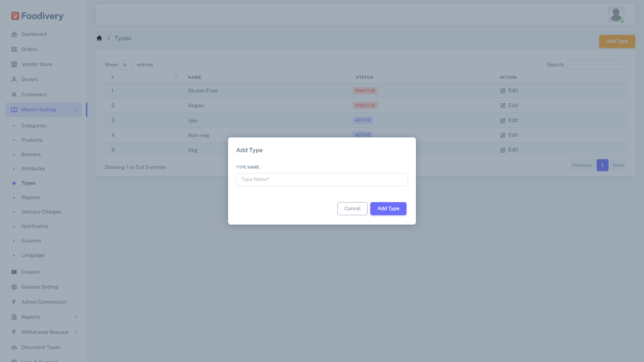This screenshot has height=362, width=644.
Task: Open the Regions settings page
Action: tap(31, 197)
